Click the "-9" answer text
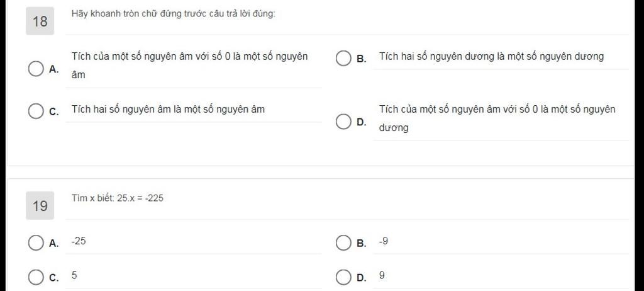644x291 pixels. coord(383,241)
